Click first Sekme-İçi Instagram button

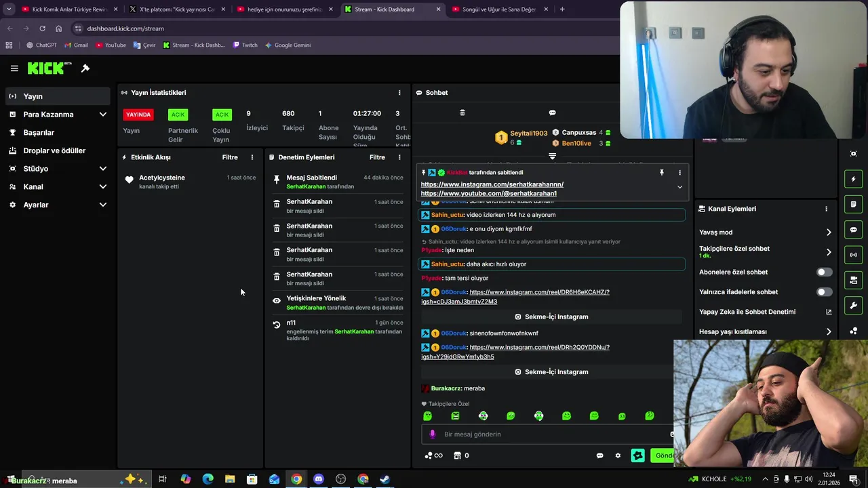click(x=551, y=317)
